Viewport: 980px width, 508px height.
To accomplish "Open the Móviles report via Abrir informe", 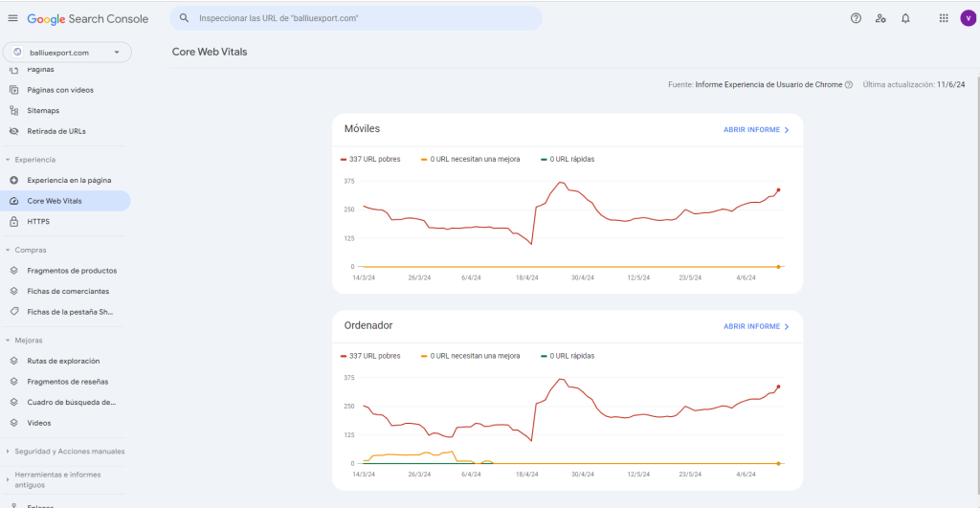I will (756, 129).
